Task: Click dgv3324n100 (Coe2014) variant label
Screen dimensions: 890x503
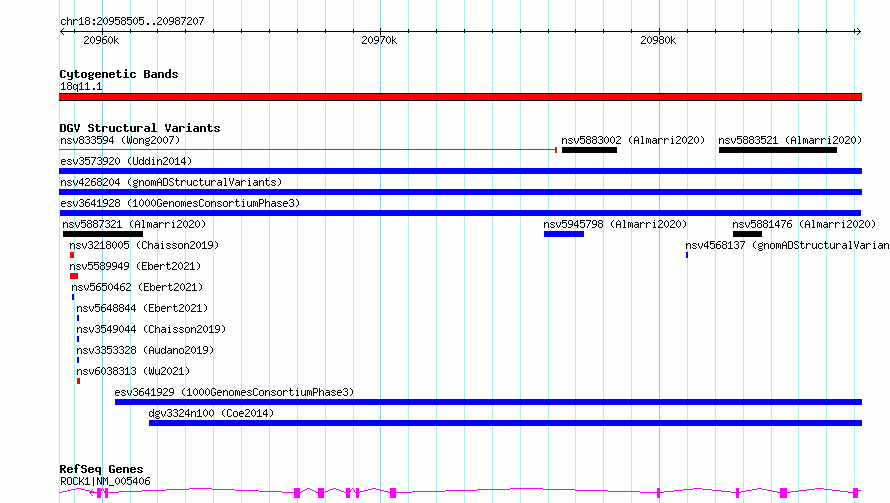Action: coord(211,413)
